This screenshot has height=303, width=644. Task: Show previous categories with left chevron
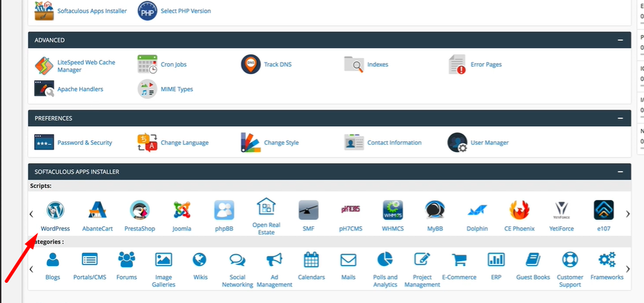point(31,269)
